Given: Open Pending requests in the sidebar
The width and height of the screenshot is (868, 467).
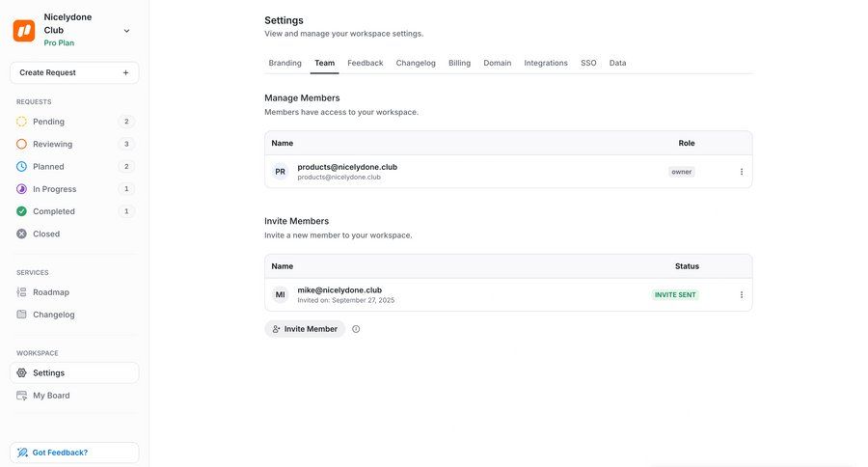Looking at the screenshot, I should point(48,122).
